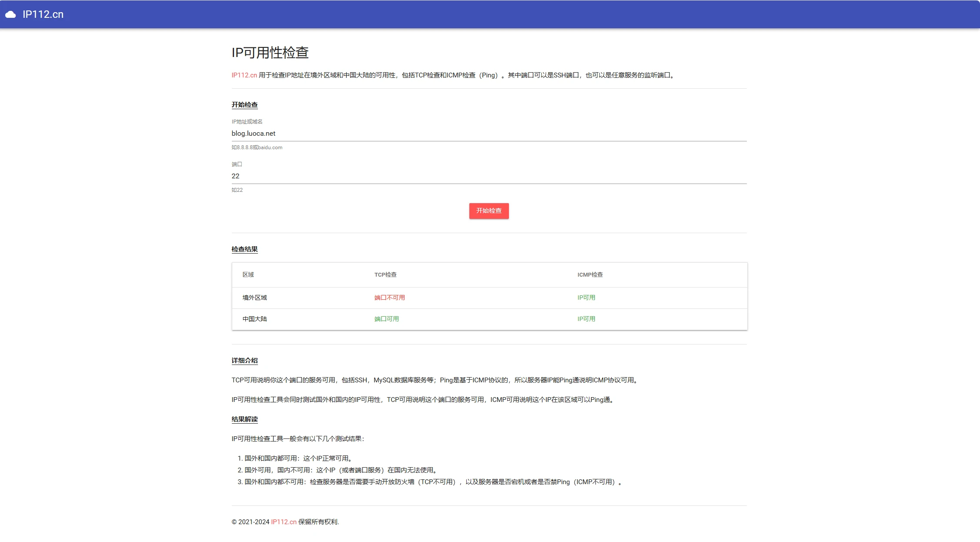Image resolution: width=980 pixels, height=542 pixels.
Task: Select the 境外区域 row label
Action: [x=254, y=298]
